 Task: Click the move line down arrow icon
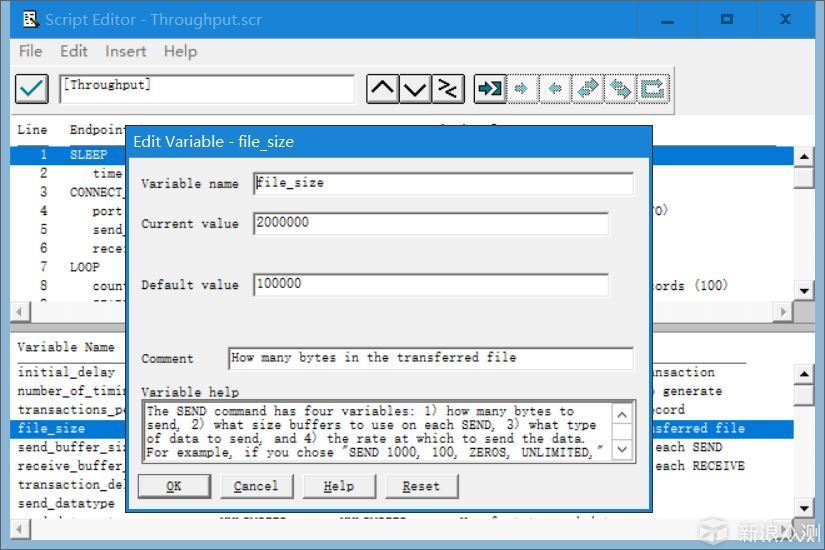(x=415, y=88)
